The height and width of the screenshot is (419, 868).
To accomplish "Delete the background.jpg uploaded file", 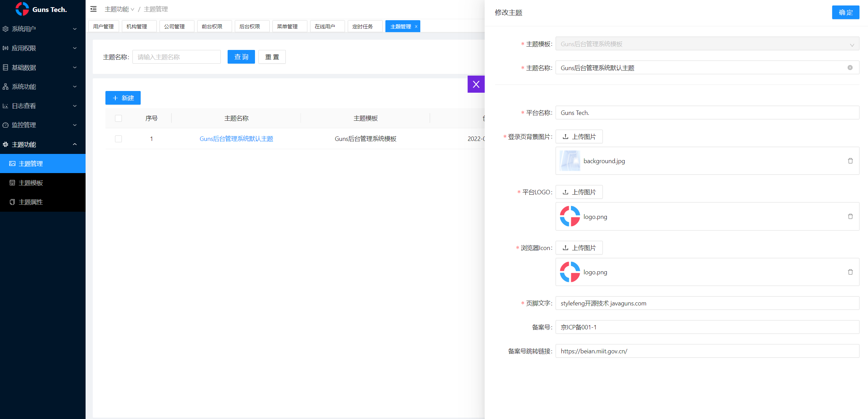I will click(850, 161).
